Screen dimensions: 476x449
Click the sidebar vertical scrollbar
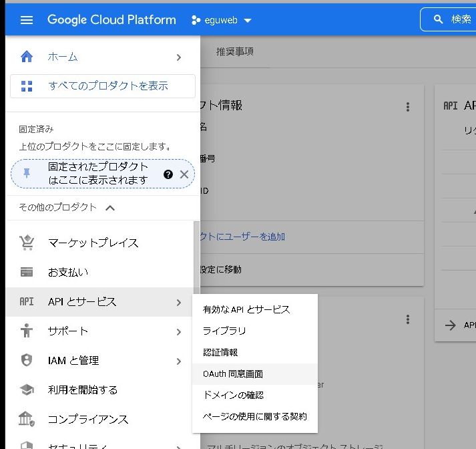196,254
